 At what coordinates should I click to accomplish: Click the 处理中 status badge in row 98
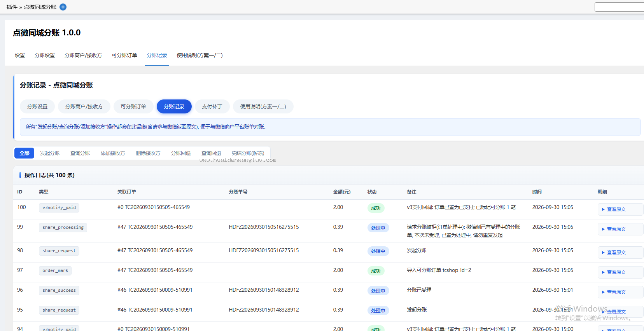[378, 251]
